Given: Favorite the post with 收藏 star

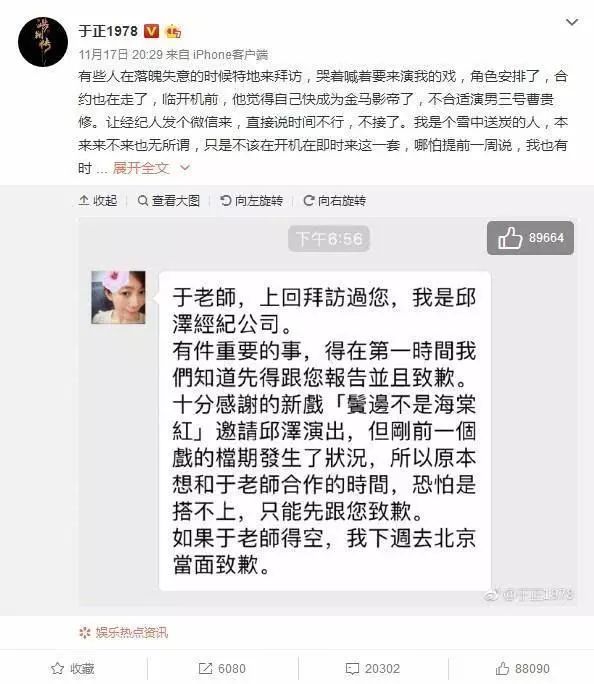Looking at the screenshot, I should [x=73, y=668].
